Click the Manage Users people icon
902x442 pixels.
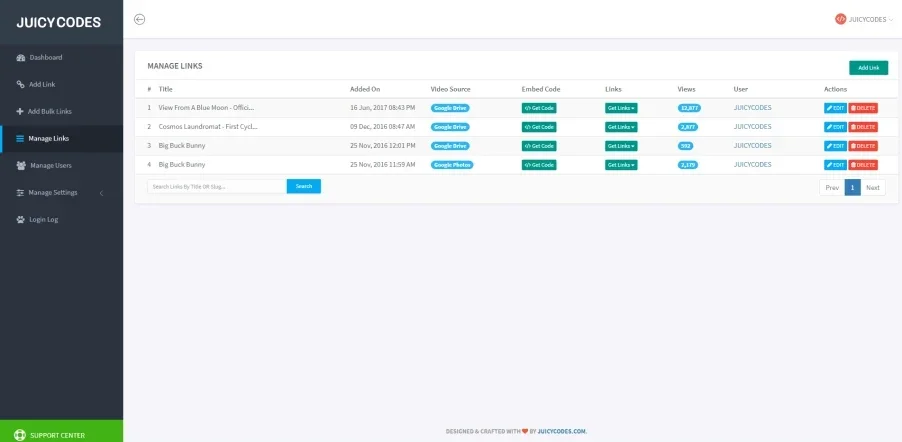(x=21, y=166)
